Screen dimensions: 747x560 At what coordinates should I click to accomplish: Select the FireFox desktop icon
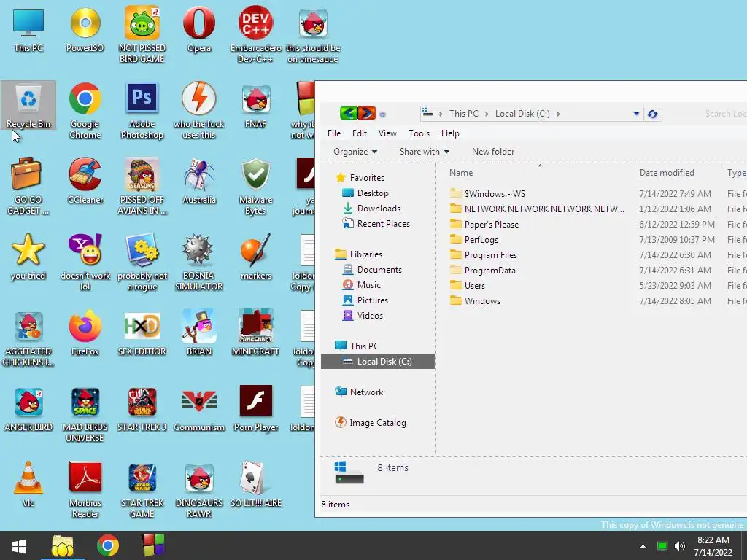(85, 332)
